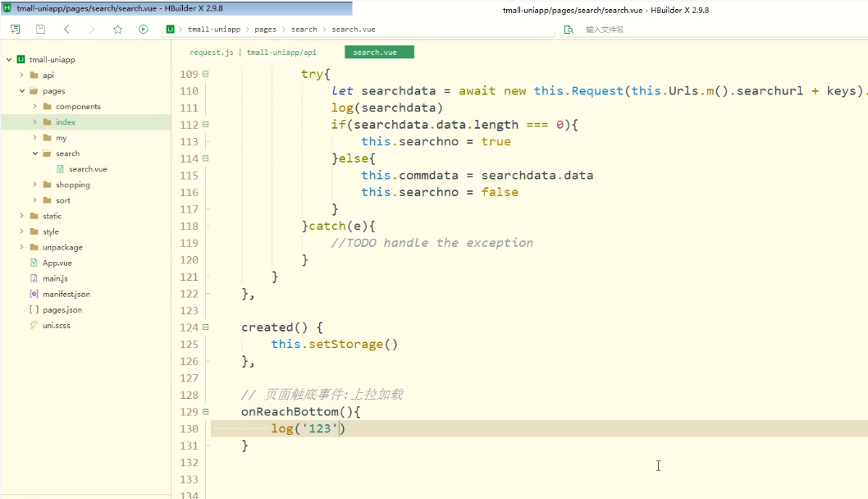Click the my folder icon

tap(48, 138)
